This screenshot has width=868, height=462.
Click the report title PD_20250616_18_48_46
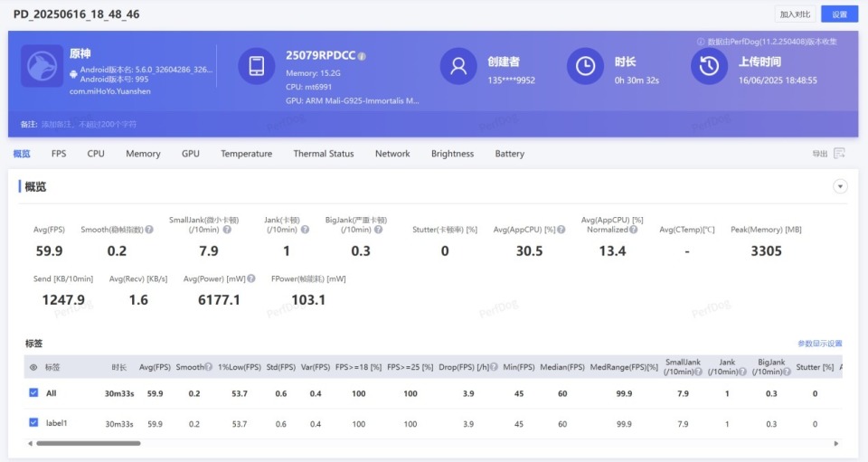[x=76, y=14]
